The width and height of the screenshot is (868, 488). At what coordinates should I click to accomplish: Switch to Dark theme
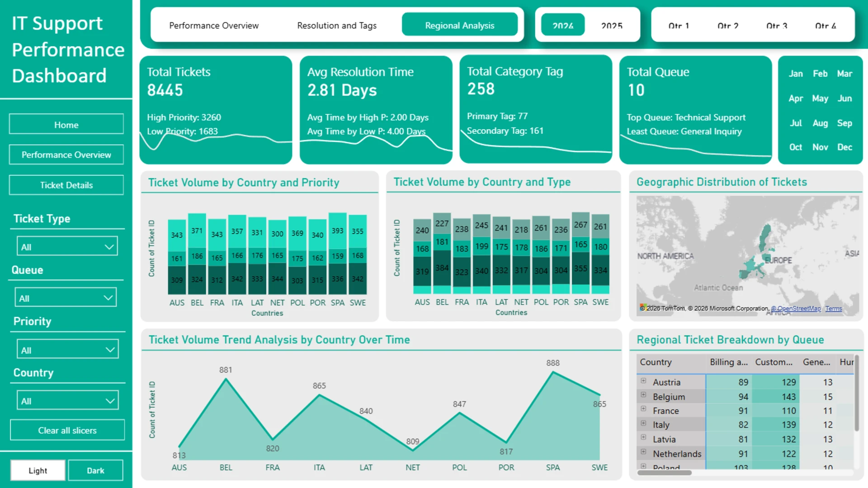pyautogui.click(x=95, y=470)
